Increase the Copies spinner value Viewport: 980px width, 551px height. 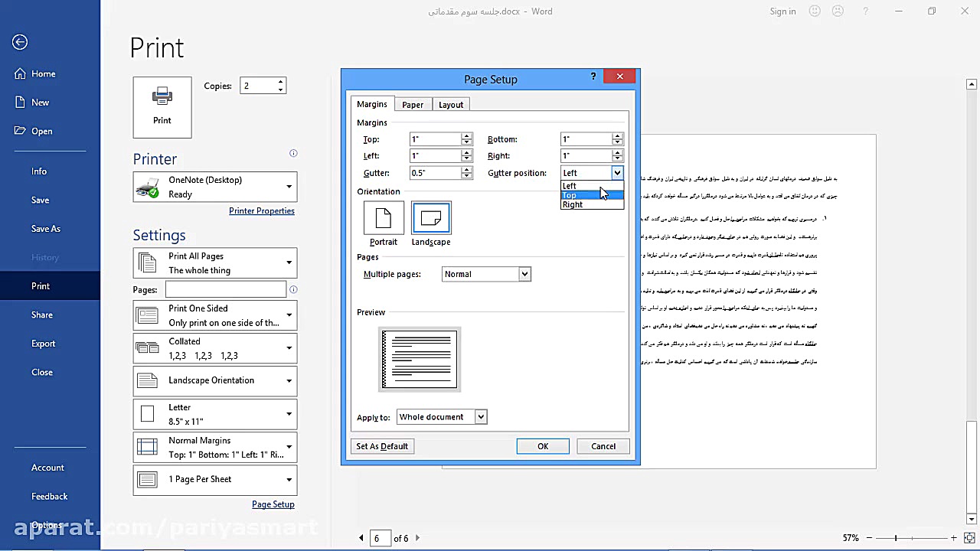click(x=281, y=82)
